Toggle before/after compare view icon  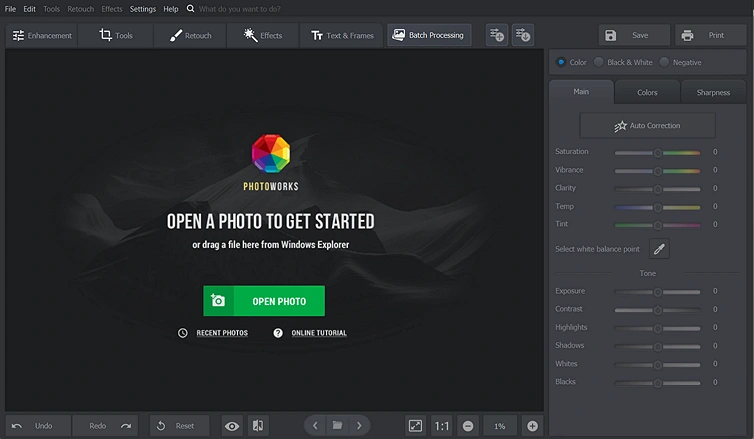click(258, 426)
